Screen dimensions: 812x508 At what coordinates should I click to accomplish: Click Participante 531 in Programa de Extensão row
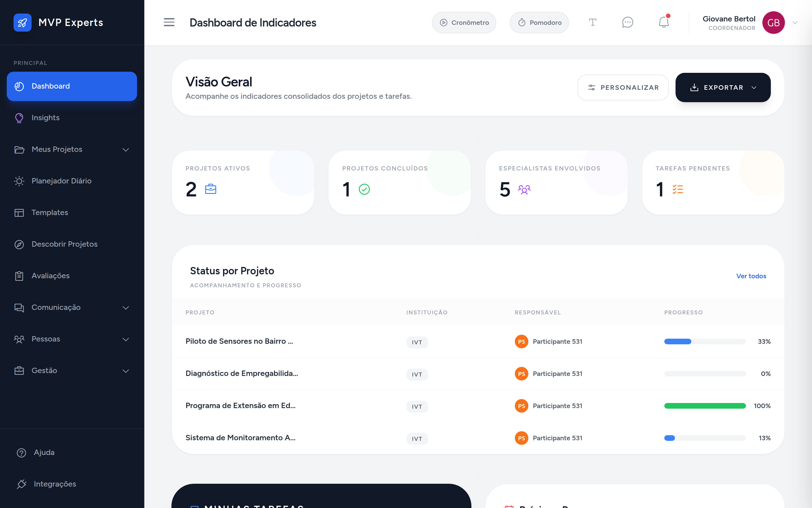(557, 406)
